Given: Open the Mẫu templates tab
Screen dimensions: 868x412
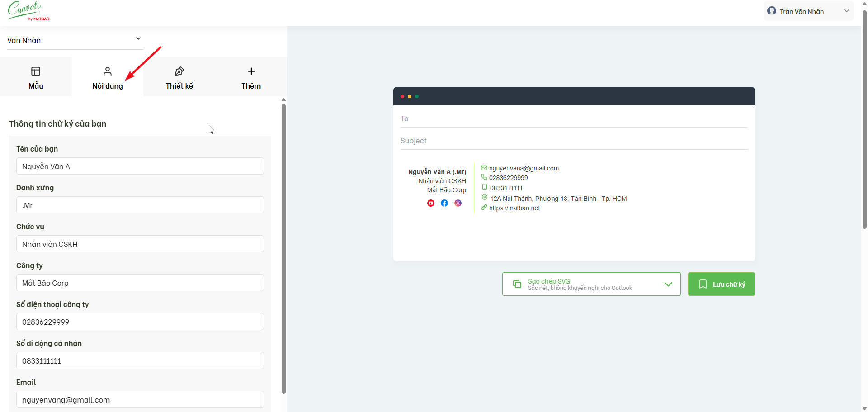Looking at the screenshot, I should [x=36, y=77].
